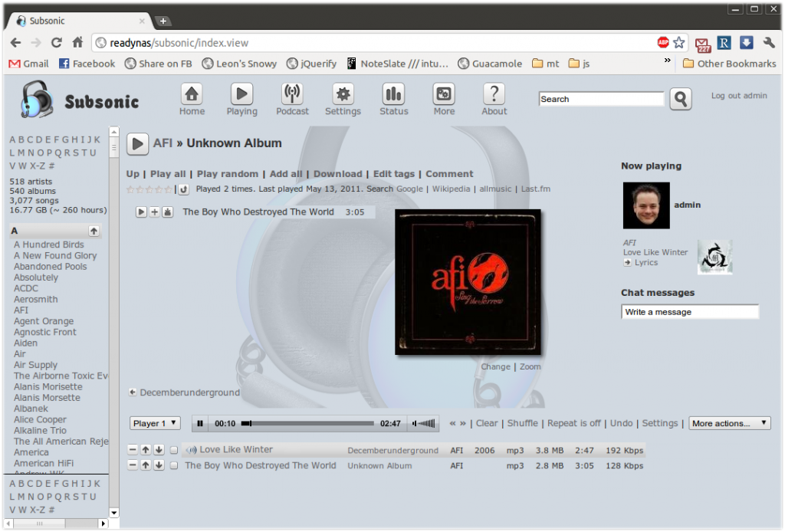Shuffle the play queue
This screenshot has width=785, height=532.
(x=523, y=423)
